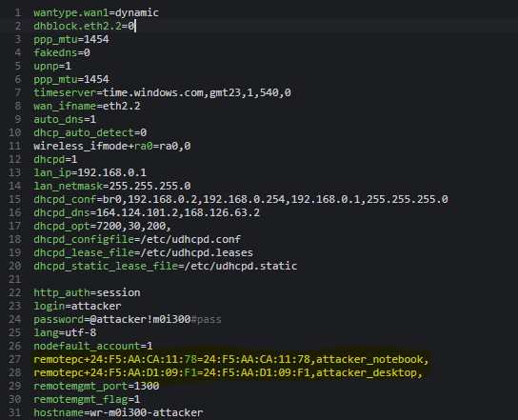Click the dhcpd_static_lease_file line
Viewport: 518px width, 420px height.
tap(165, 266)
